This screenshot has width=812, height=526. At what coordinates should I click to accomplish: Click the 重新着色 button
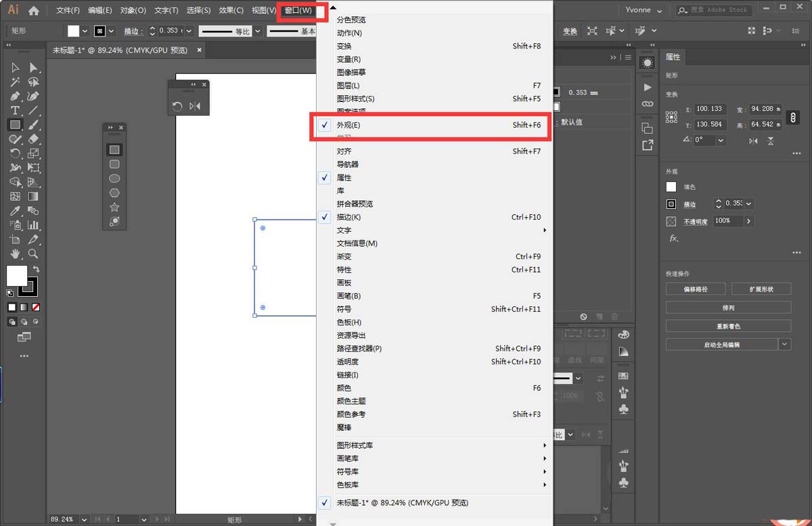[x=728, y=325]
